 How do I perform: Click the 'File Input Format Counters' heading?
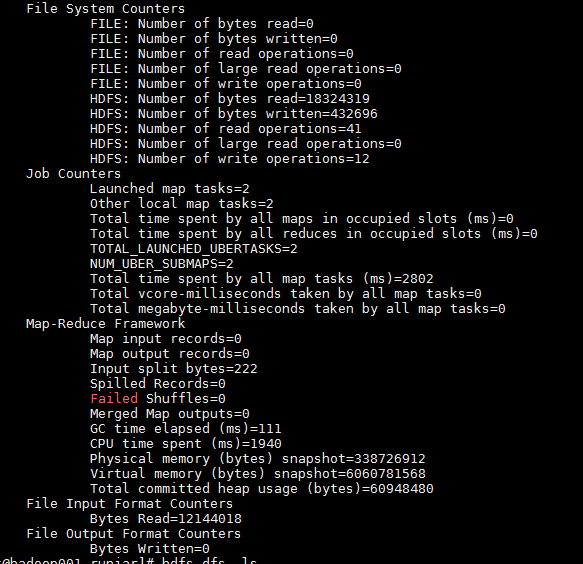(129, 504)
